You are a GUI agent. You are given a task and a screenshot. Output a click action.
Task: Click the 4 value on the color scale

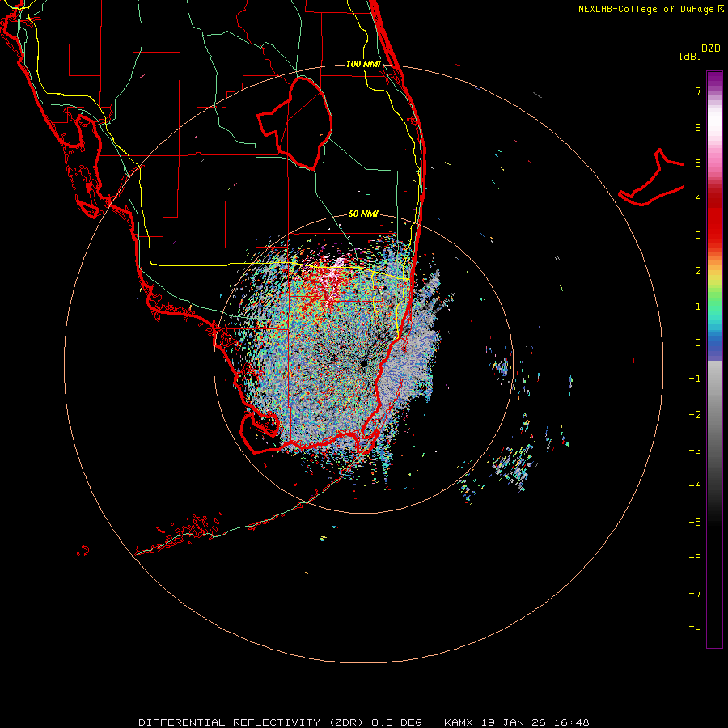[x=698, y=199]
